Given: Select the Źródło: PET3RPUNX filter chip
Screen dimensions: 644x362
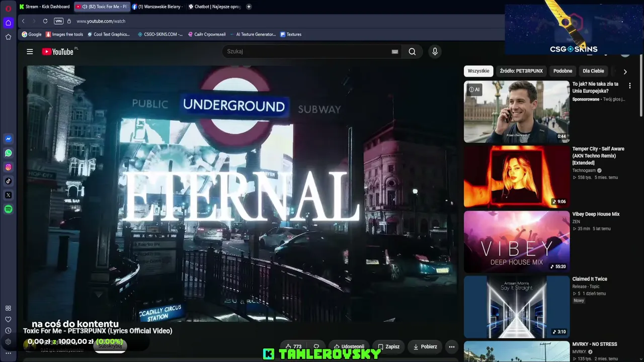Looking at the screenshot, I should coord(521,71).
